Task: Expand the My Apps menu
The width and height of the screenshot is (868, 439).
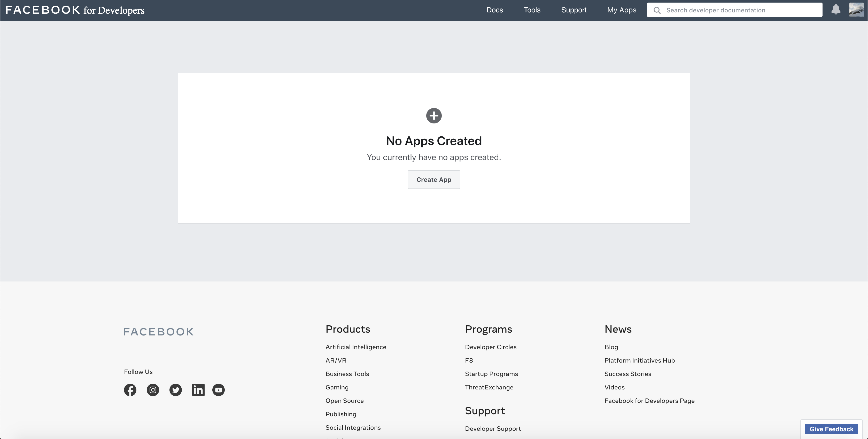Action: 621,10
